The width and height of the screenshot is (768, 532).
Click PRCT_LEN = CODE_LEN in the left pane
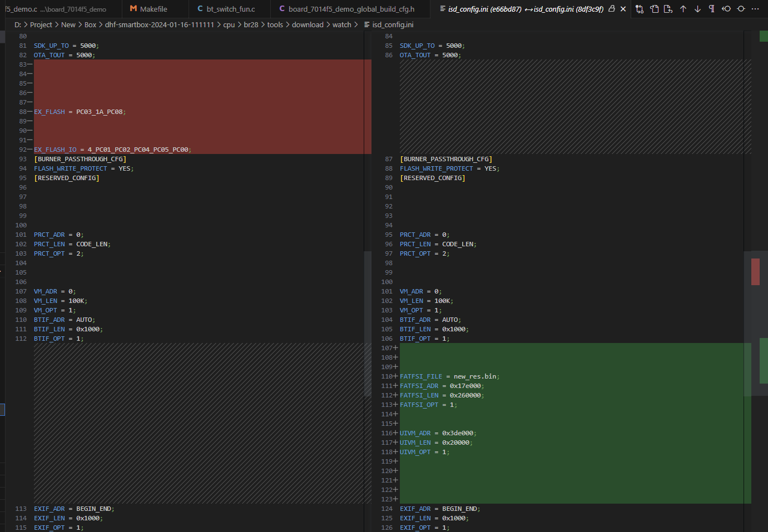[x=72, y=244]
